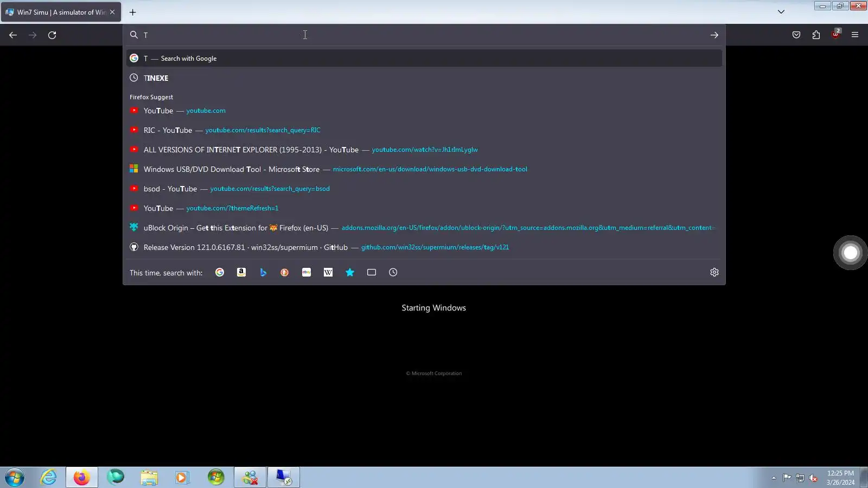Click the white circle floating button
Screen dimensions: 868x488
(x=850, y=252)
